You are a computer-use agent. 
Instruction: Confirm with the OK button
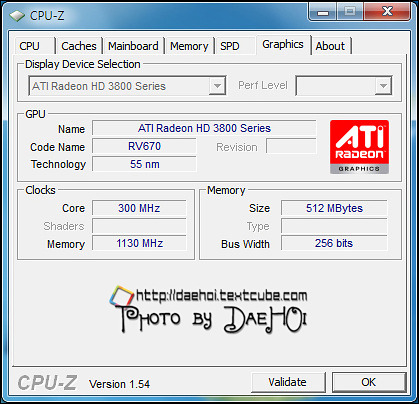(369, 382)
